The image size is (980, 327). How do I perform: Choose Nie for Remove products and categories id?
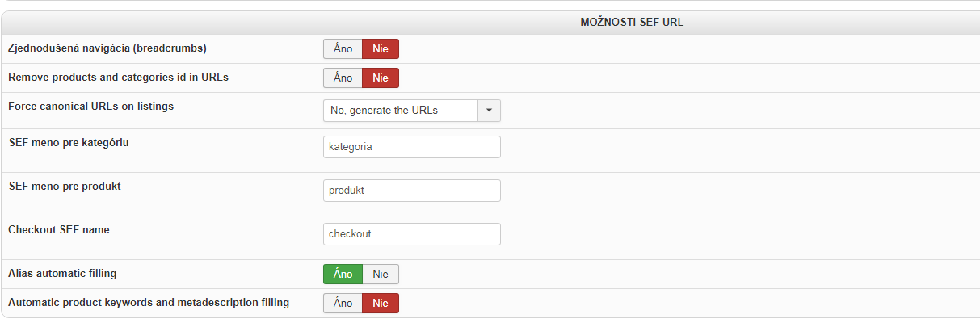pos(381,78)
